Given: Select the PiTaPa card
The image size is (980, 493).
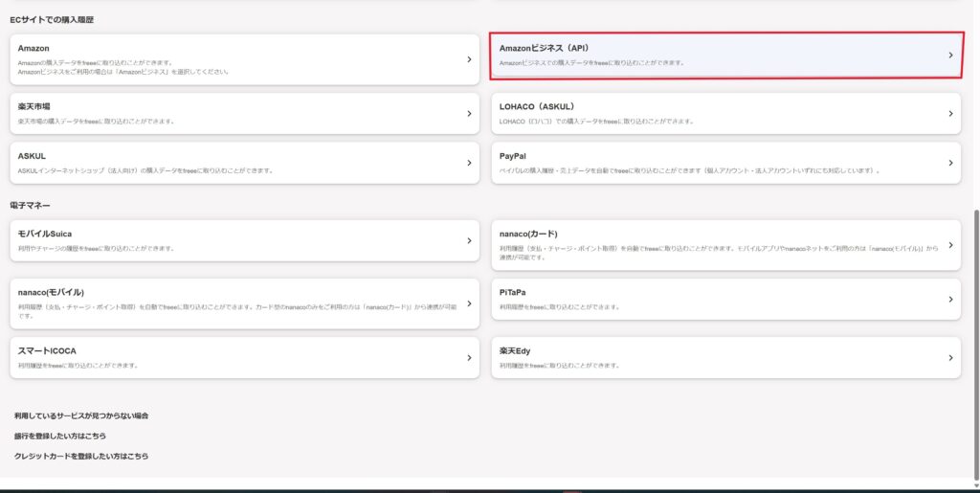Looking at the screenshot, I should click(726, 300).
